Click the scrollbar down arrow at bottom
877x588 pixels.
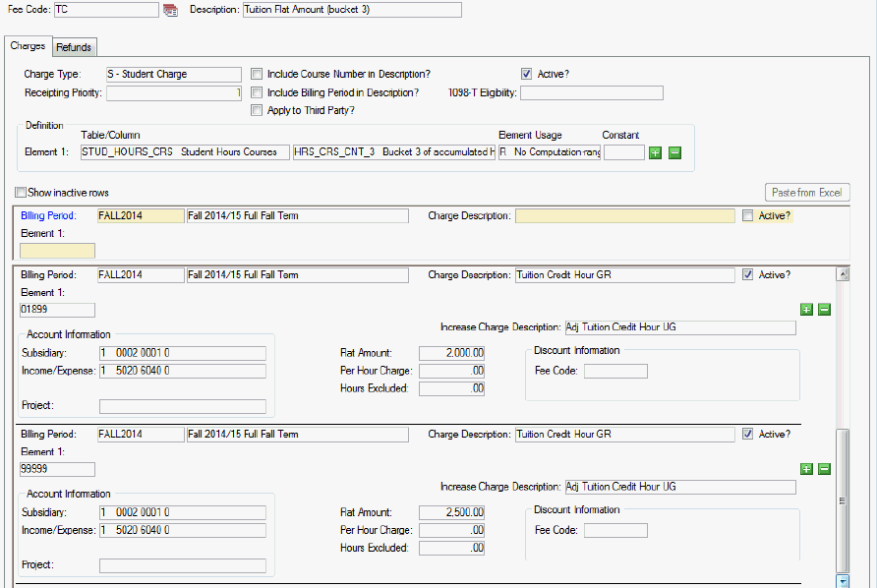(842, 581)
